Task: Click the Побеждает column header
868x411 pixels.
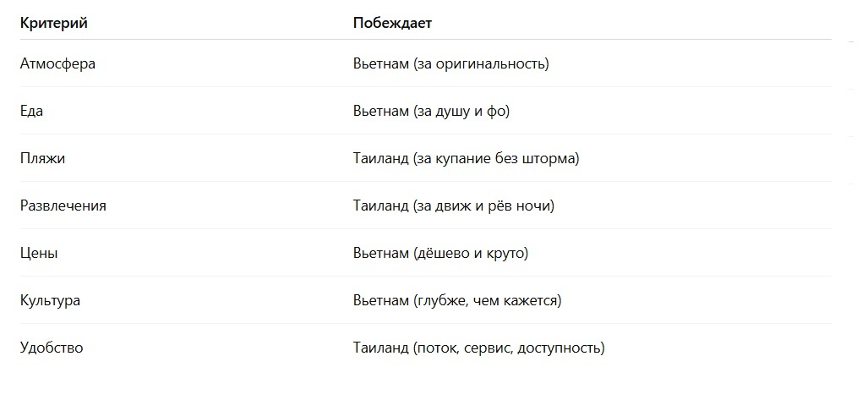Action: (392, 24)
